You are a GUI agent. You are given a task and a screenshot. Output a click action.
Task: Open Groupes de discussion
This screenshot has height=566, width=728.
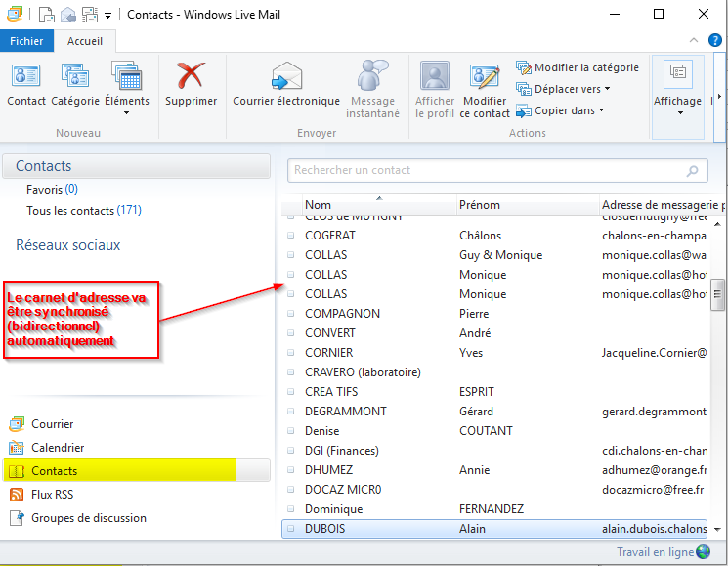coord(88,518)
